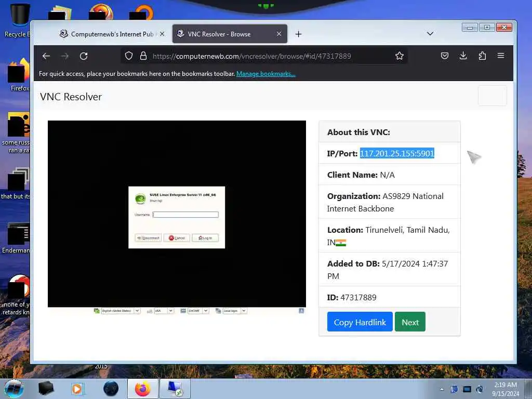Viewport: 532px width, 399px height.
Task: Go back using the browser back arrow
Action: tap(46, 56)
